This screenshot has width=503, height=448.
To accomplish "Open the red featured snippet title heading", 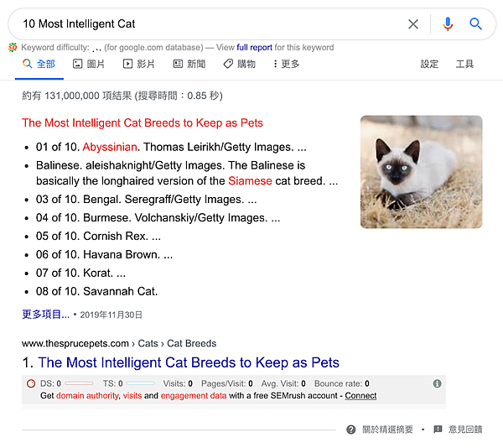I will click(x=143, y=123).
